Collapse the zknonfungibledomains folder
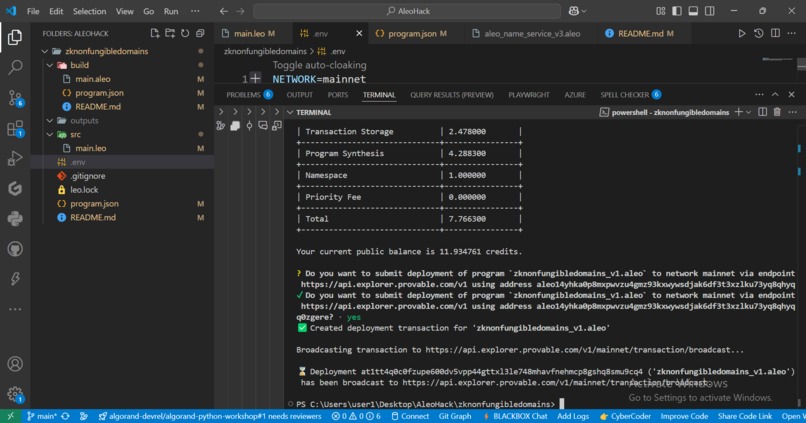Viewport: 806px width, 423px height. [x=45, y=51]
